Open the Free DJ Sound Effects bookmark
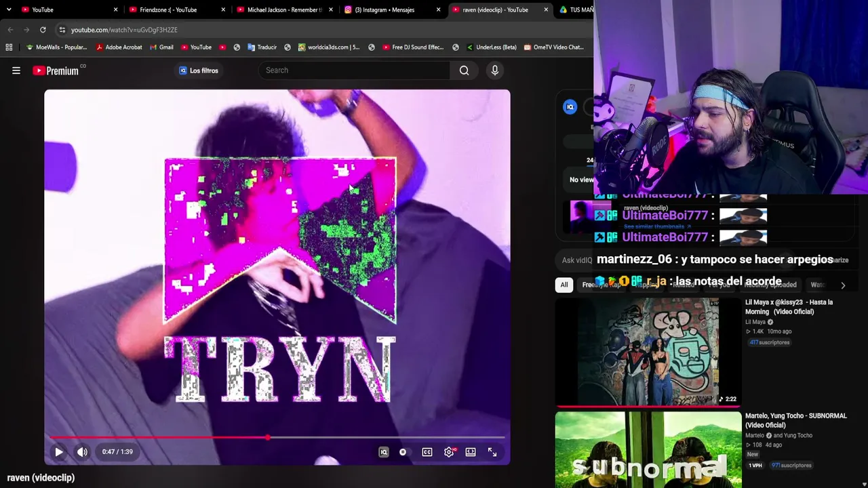Viewport: 868px width, 488px height. (x=413, y=47)
